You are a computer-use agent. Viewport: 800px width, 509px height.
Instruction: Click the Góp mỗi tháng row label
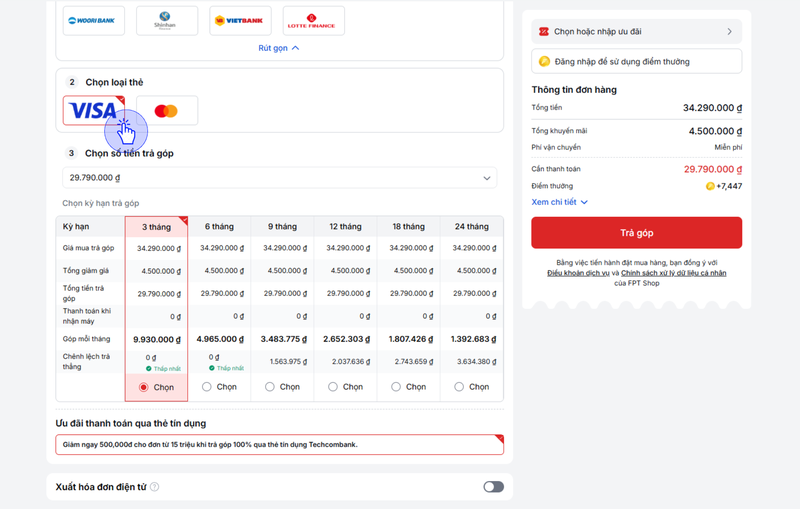[86, 339]
